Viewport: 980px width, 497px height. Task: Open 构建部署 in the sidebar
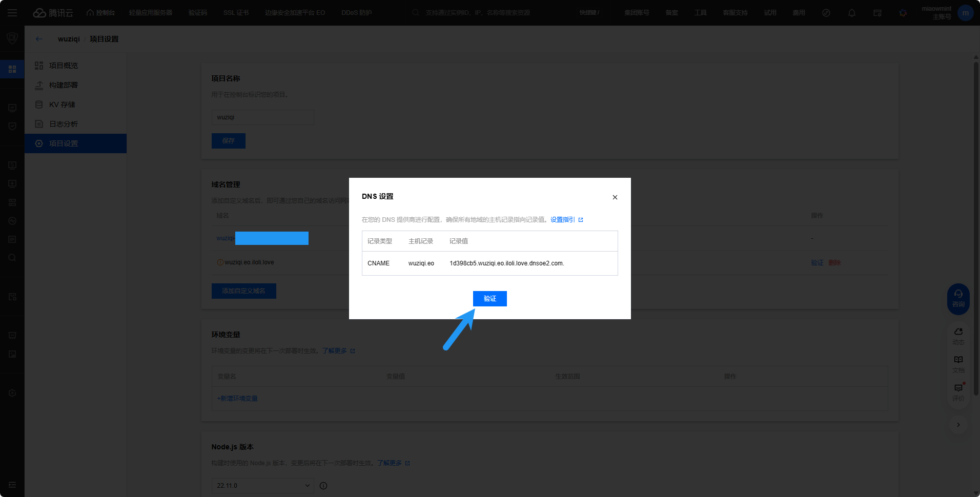pos(64,85)
